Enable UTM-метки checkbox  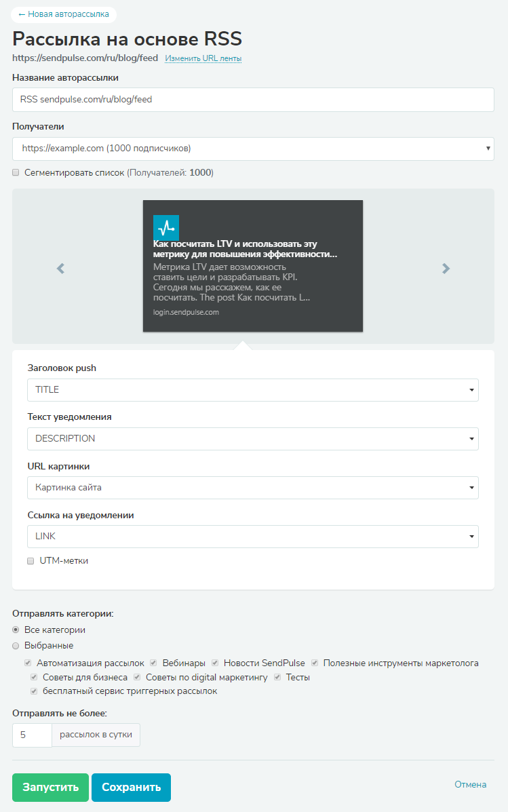pos(31,561)
